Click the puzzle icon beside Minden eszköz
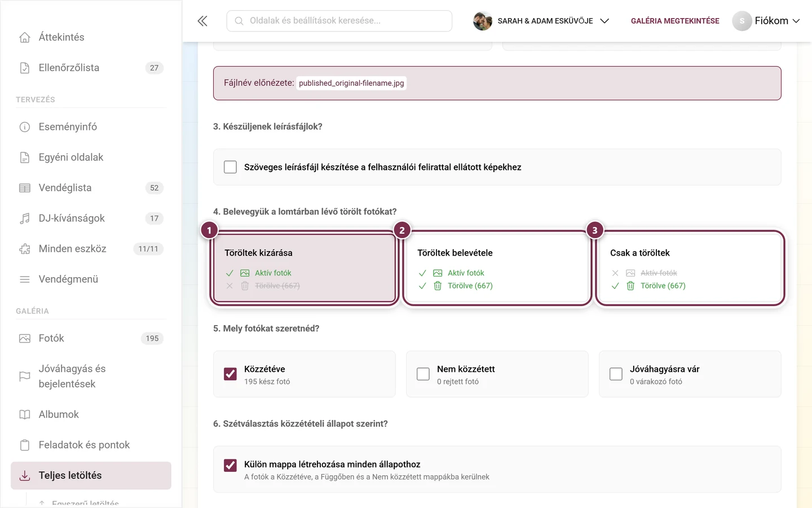 25,249
